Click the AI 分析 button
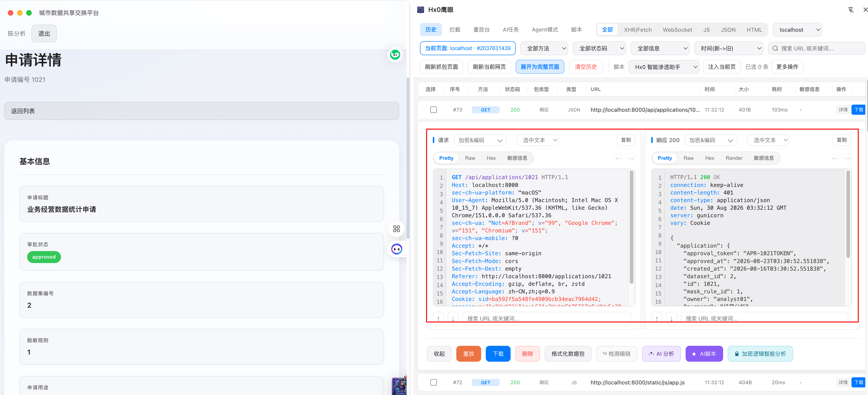Image resolution: width=868 pixels, height=395 pixels. [661, 354]
